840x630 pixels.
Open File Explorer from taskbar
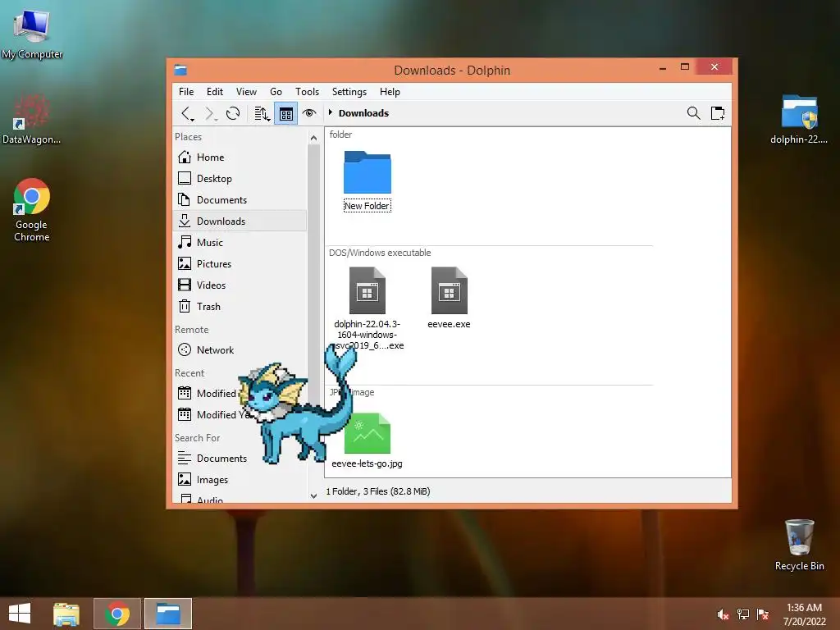66,614
